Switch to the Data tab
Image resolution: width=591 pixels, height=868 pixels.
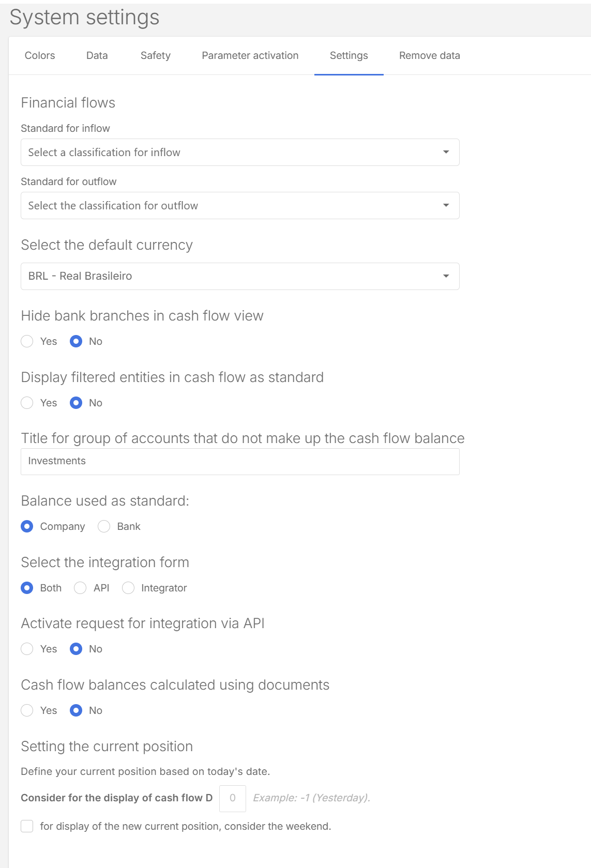click(97, 56)
